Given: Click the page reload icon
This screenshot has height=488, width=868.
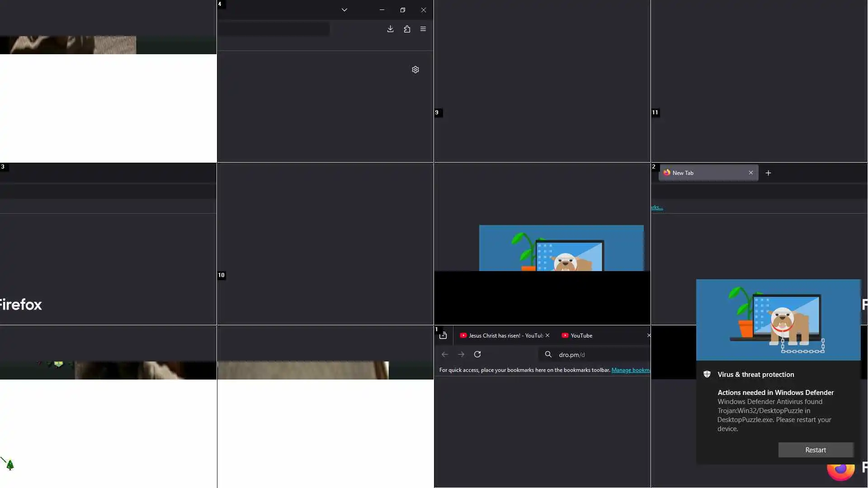Looking at the screenshot, I should (477, 354).
